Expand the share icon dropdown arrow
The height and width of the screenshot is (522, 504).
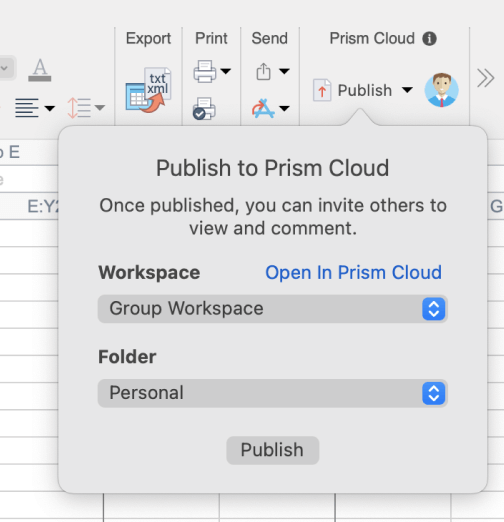coord(284,71)
